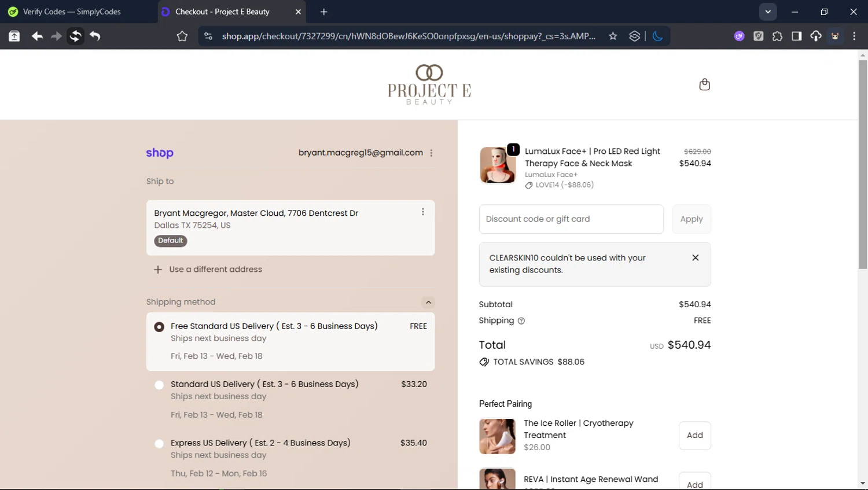Click the star icon left of address bar

click(x=182, y=36)
